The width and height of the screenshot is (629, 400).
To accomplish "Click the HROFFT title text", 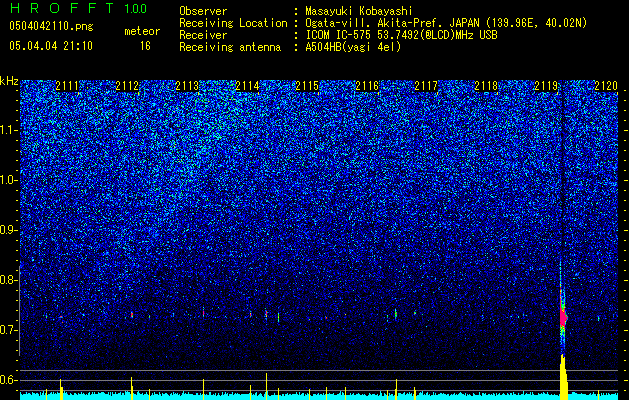I will [62, 8].
